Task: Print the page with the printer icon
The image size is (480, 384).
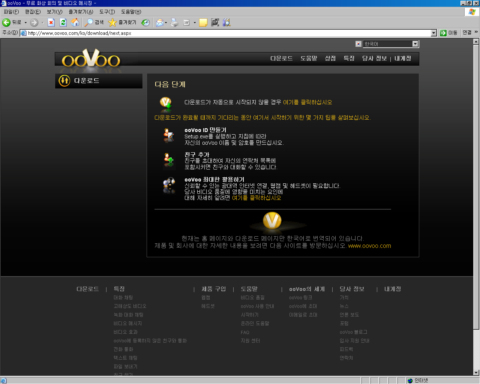Action: coord(174,22)
